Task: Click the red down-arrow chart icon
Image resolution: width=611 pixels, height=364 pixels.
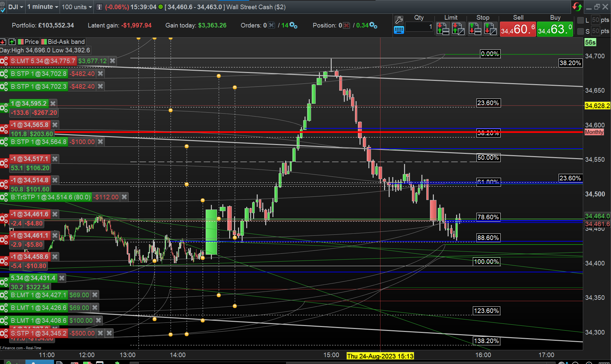Action: pyautogui.click(x=3, y=42)
